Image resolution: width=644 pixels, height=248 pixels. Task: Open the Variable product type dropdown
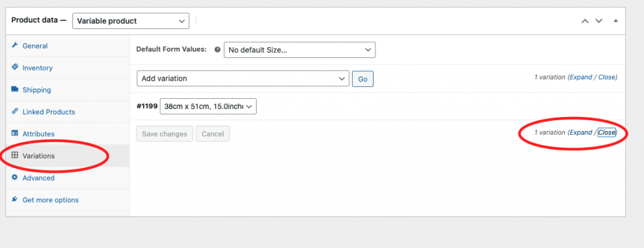pyautogui.click(x=131, y=21)
